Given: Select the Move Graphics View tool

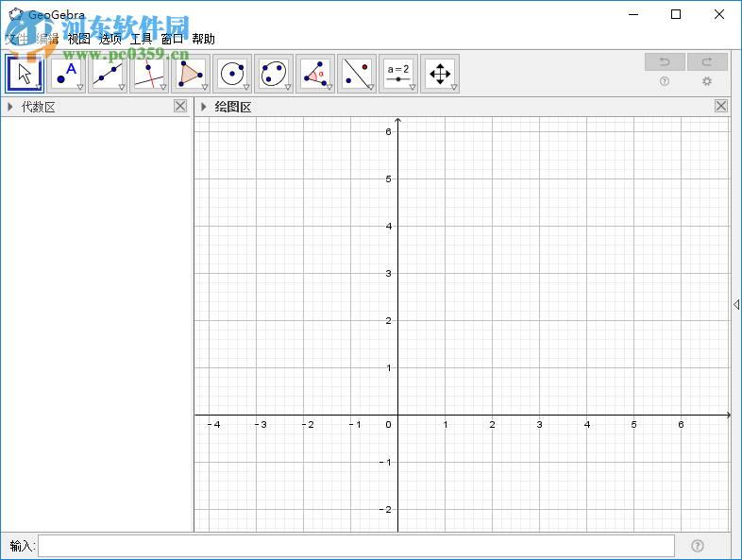Looking at the screenshot, I should click(x=440, y=74).
